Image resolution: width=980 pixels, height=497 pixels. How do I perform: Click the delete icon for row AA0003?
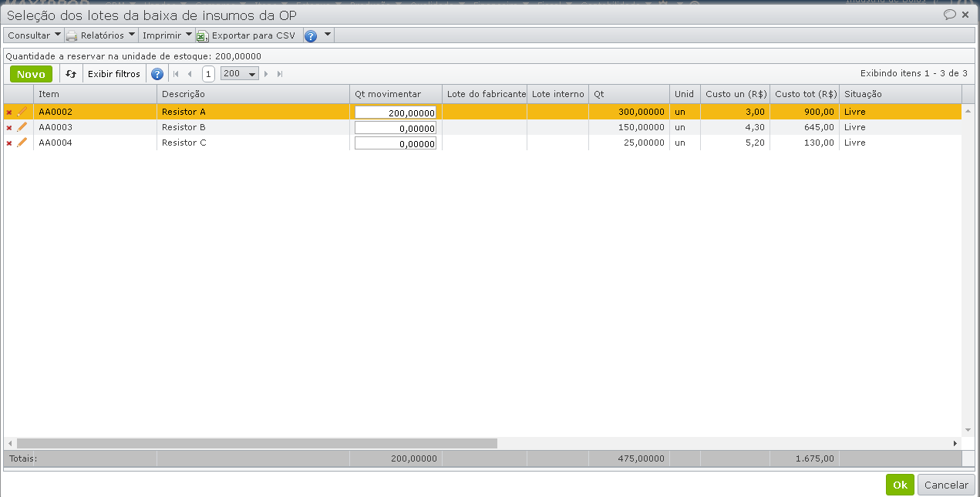[x=9, y=128]
